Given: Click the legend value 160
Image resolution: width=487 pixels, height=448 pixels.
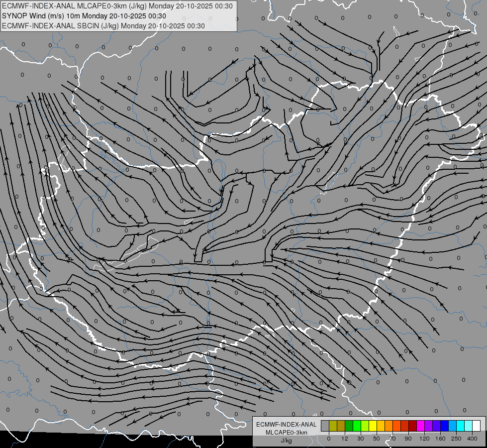Looking at the screenshot, I should pyautogui.click(x=440, y=439).
